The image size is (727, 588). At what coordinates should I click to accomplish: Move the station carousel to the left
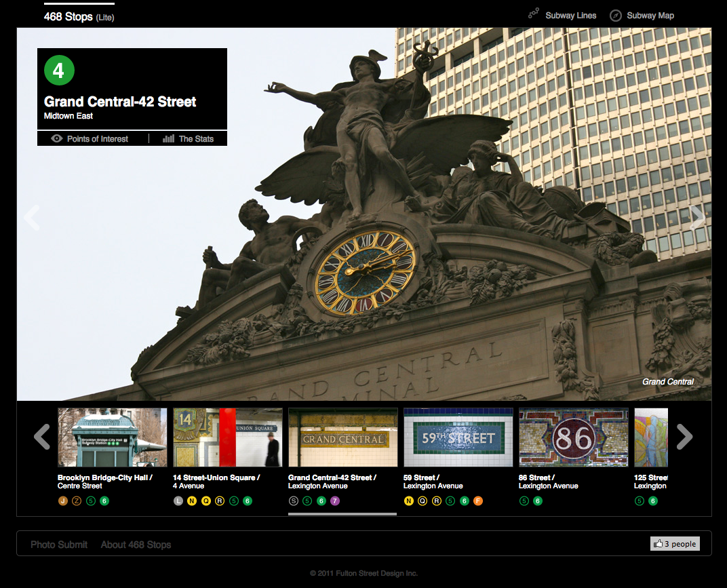(42, 436)
